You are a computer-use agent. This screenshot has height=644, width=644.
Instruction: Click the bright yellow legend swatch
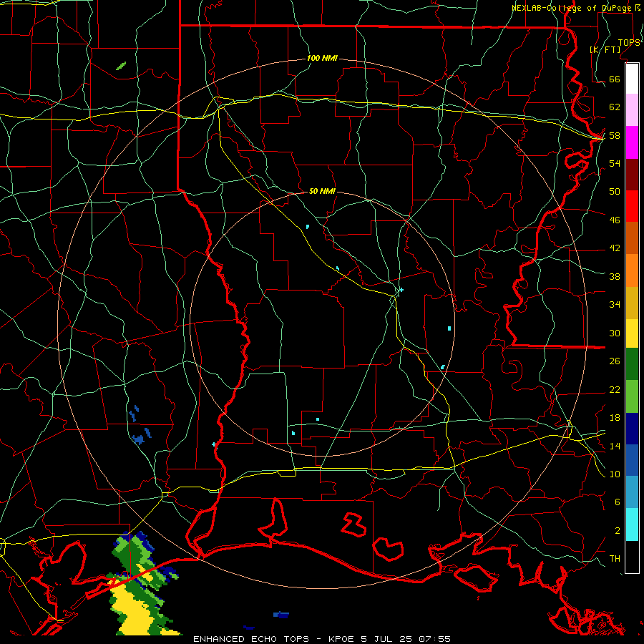pos(632,333)
